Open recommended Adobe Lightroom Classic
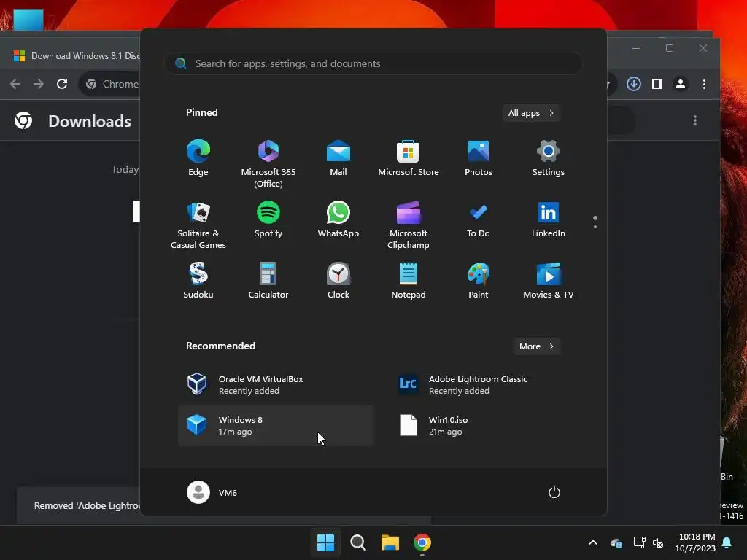Screen dimensions: 747x560 (x=486, y=385)
